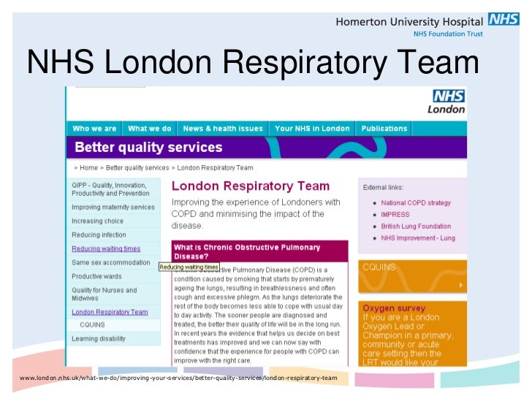Click London Respiratory Team breadcrumb text

[x=215, y=168]
